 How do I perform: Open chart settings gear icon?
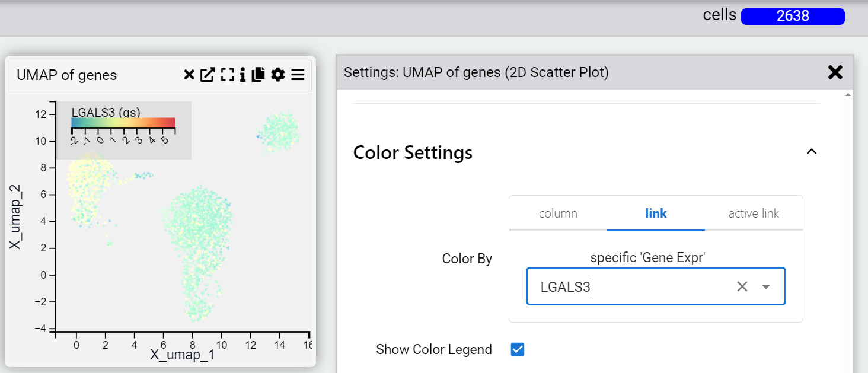[x=277, y=75]
